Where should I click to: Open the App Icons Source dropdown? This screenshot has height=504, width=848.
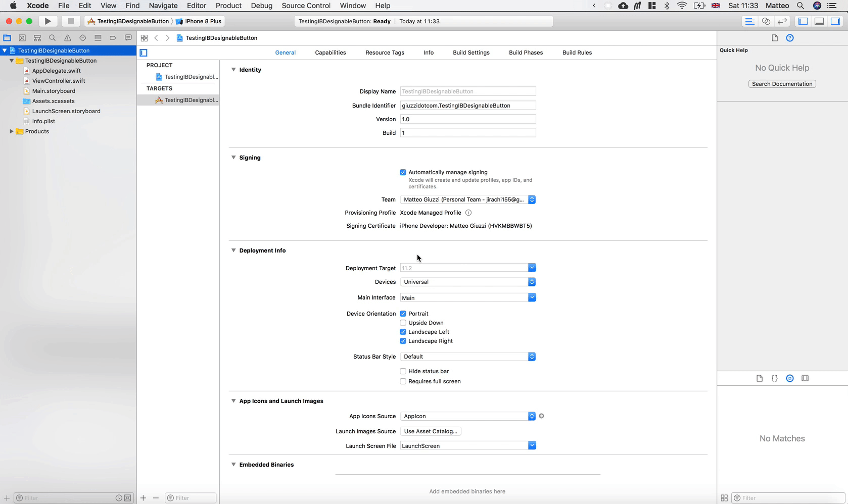(x=467, y=416)
